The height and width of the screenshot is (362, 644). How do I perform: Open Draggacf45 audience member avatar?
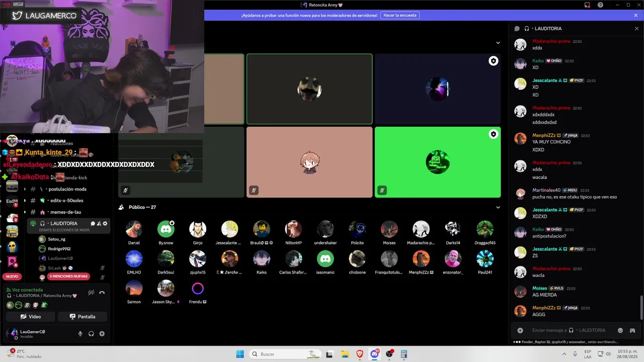click(x=485, y=229)
